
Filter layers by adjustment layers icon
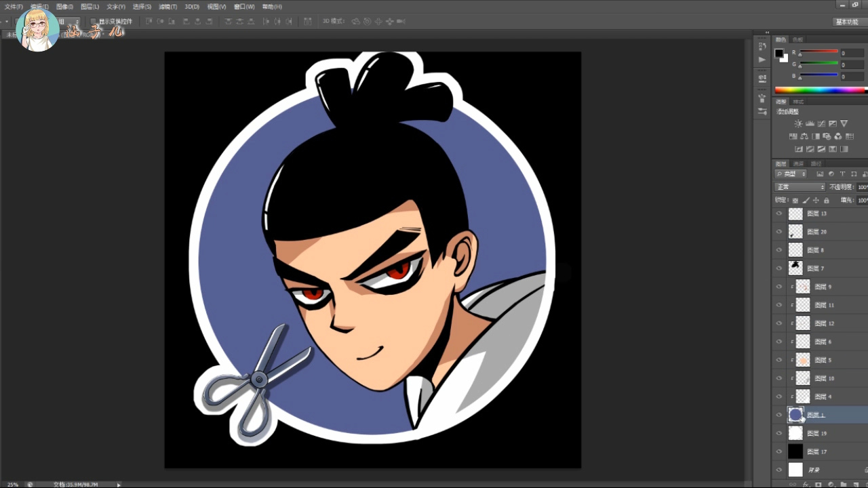pyautogui.click(x=831, y=174)
